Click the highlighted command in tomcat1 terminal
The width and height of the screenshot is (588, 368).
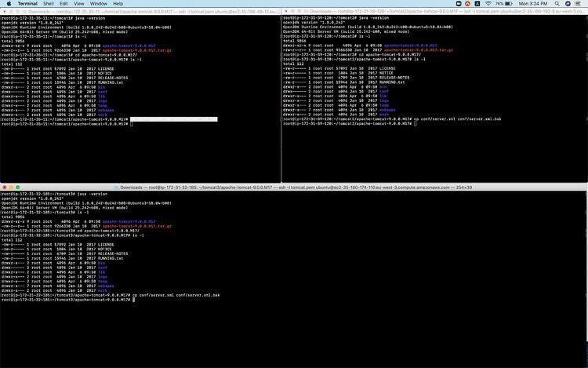pyautogui.click(x=173, y=119)
